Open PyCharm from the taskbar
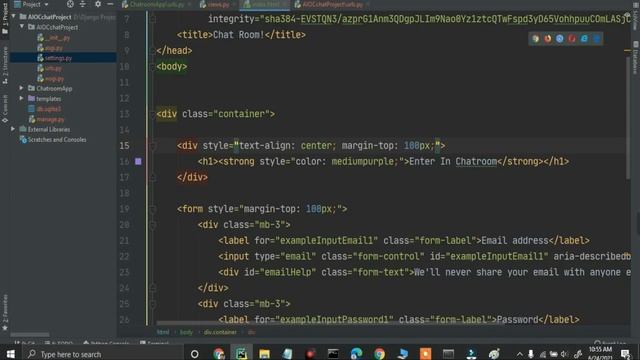The image size is (640, 360). [241, 353]
